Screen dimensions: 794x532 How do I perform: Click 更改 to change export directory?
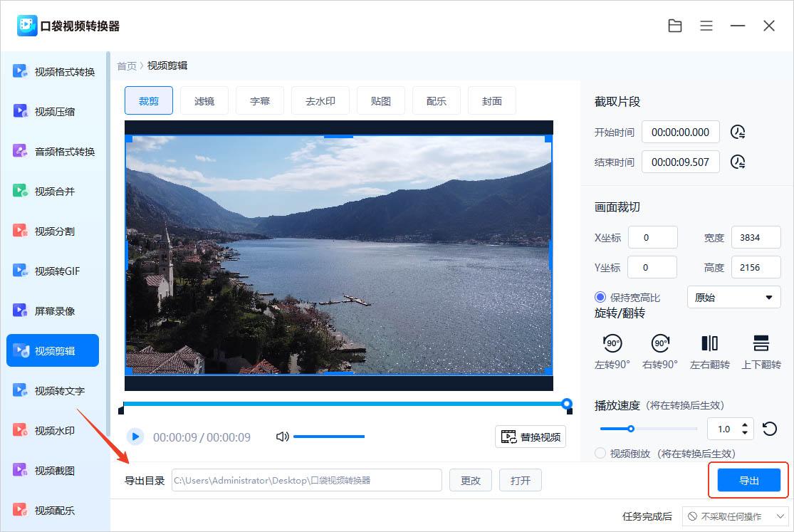[x=471, y=480]
